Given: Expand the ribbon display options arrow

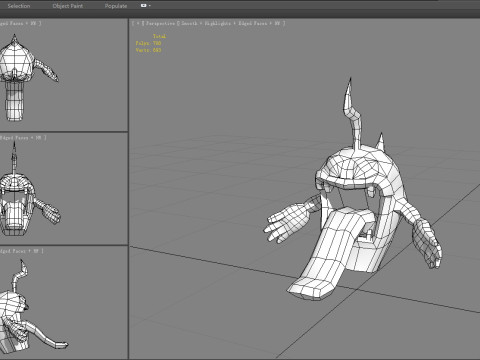Looking at the screenshot, I should [150, 6].
